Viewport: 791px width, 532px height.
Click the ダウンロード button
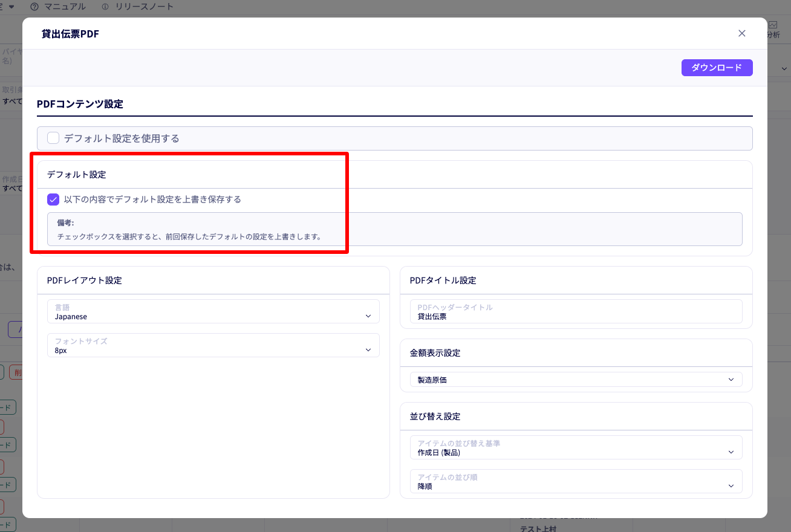pos(717,68)
